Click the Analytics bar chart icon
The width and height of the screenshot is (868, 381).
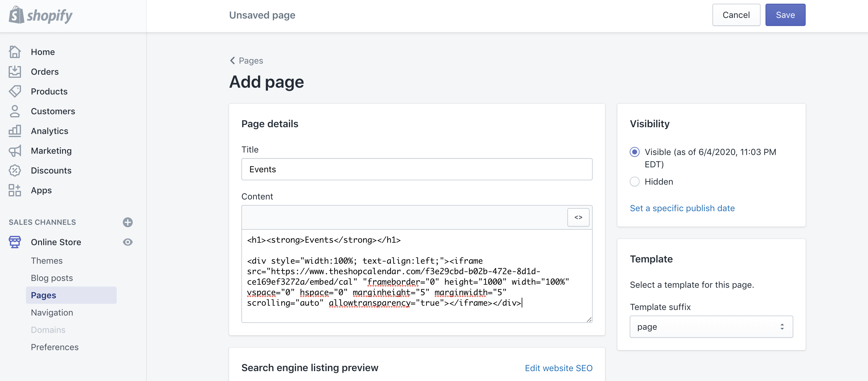click(15, 131)
